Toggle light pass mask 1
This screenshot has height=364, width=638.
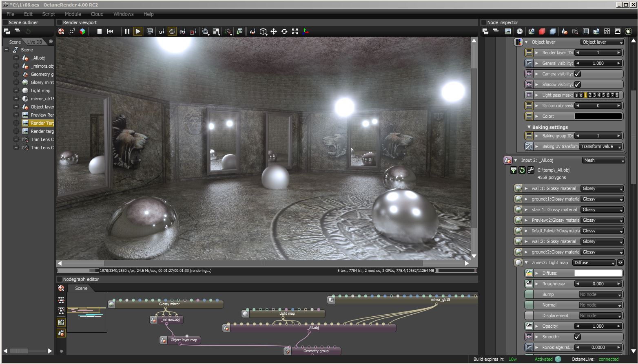click(586, 95)
